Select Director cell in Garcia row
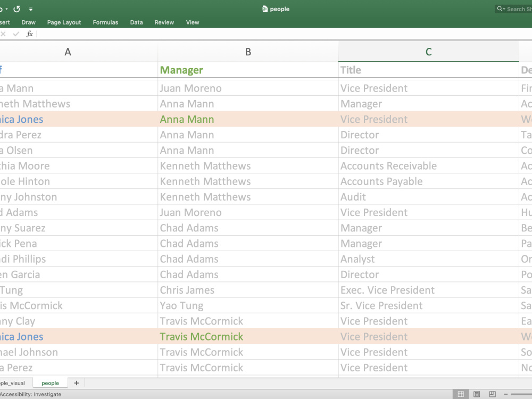Image resolution: width=532 pixels, height=399 pixels. click(428, 275)
